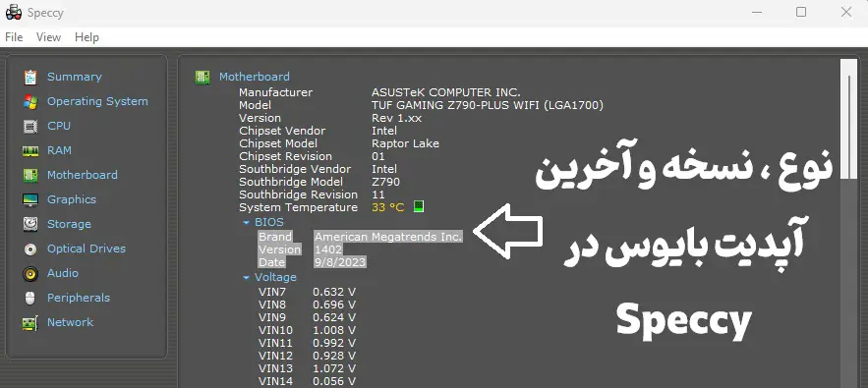Show the Audio section
Screen dimensions: 868x388
[63, 273]
